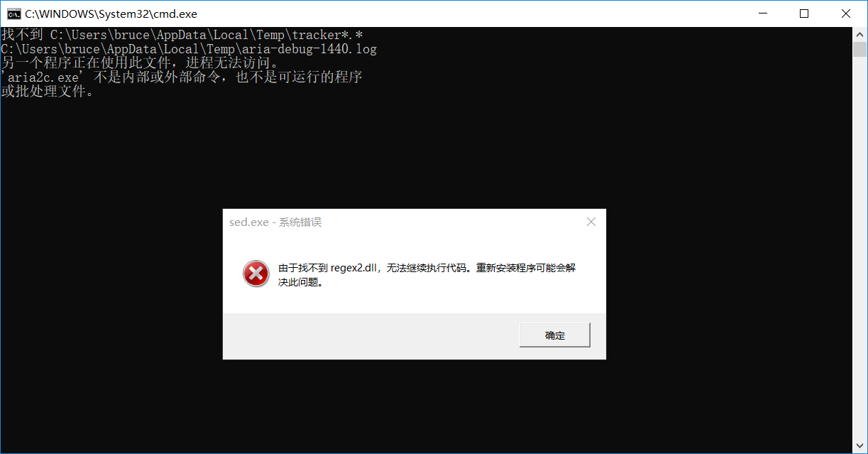
Task: Click the 另一个程序正在使用此文件 console line
Action: [x=141, y=63]
